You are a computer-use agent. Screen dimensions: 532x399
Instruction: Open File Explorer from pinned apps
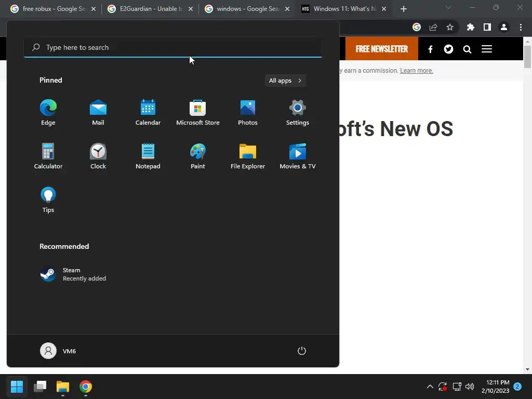click(x=248, y=156)
